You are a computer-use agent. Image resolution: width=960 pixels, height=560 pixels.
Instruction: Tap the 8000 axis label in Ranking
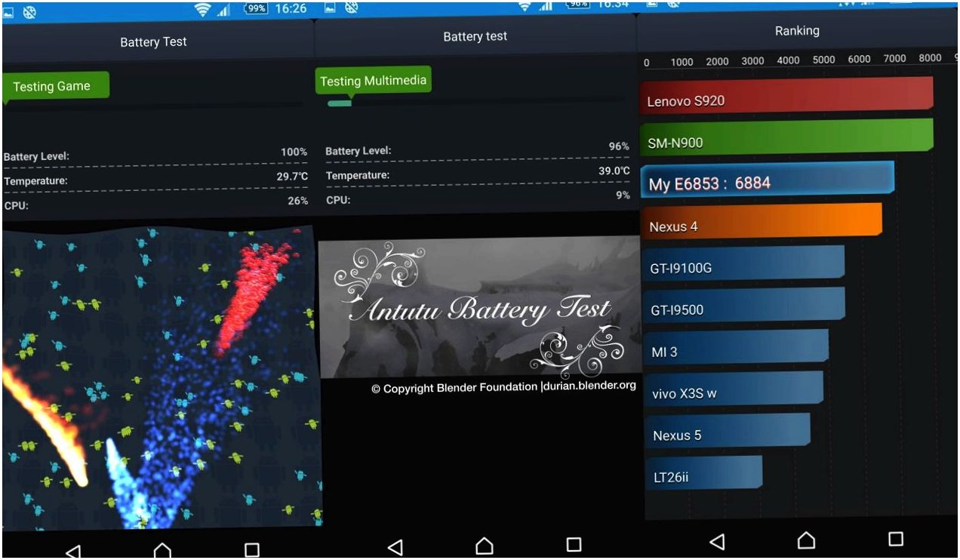tap(930, 58)
